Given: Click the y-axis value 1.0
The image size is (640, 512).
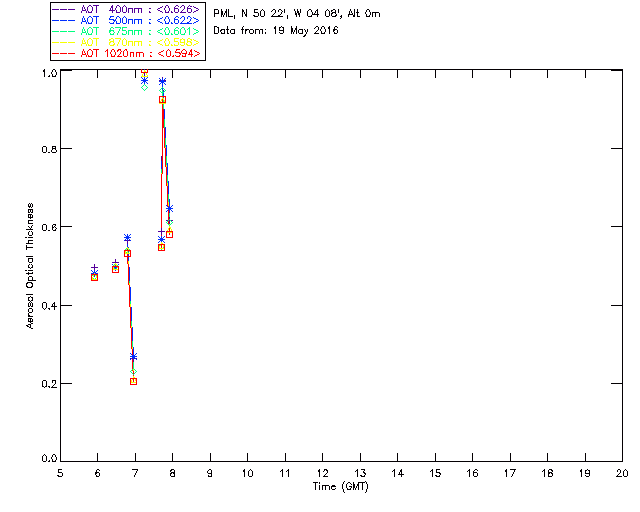Looking at the screenshot, I should coord(49,73).
